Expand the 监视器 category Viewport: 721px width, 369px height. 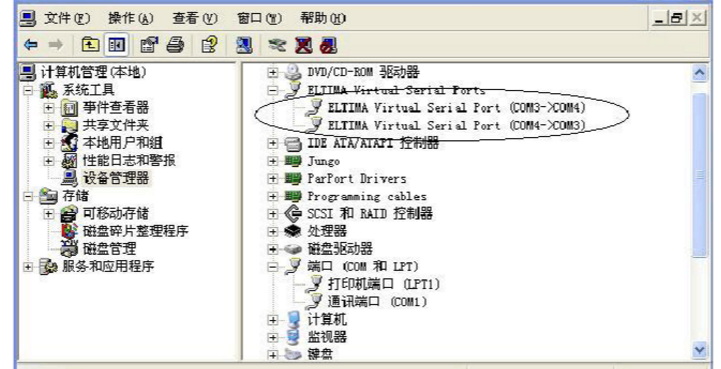[x=273, y=337]
